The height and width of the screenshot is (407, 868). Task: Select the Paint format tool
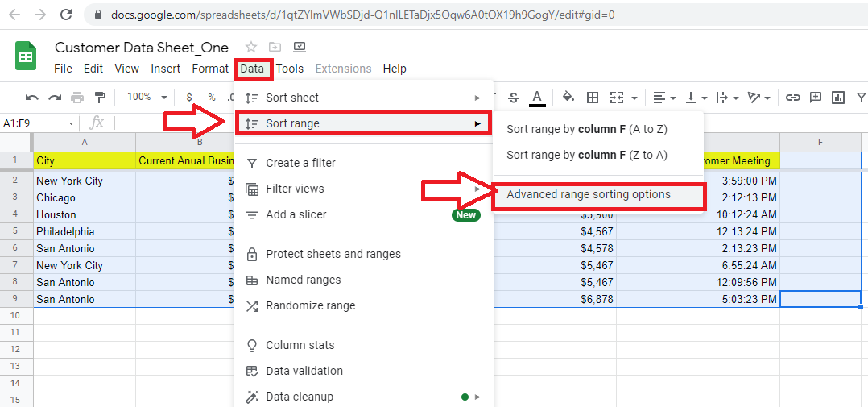pos(100,98)
